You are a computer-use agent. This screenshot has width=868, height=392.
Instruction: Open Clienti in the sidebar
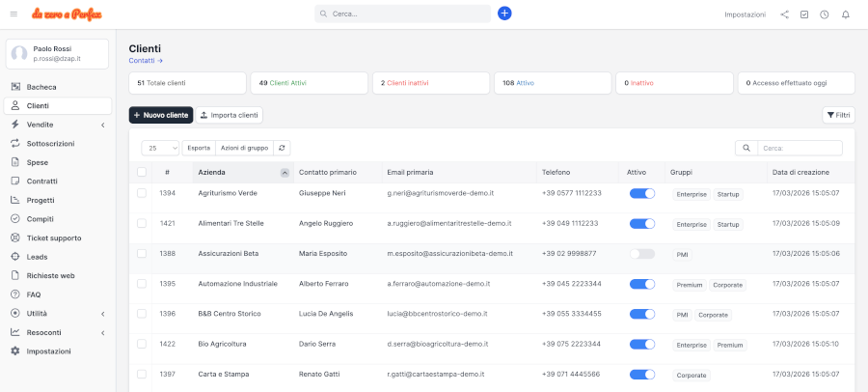pyautogui.click(x=58, y=106)
